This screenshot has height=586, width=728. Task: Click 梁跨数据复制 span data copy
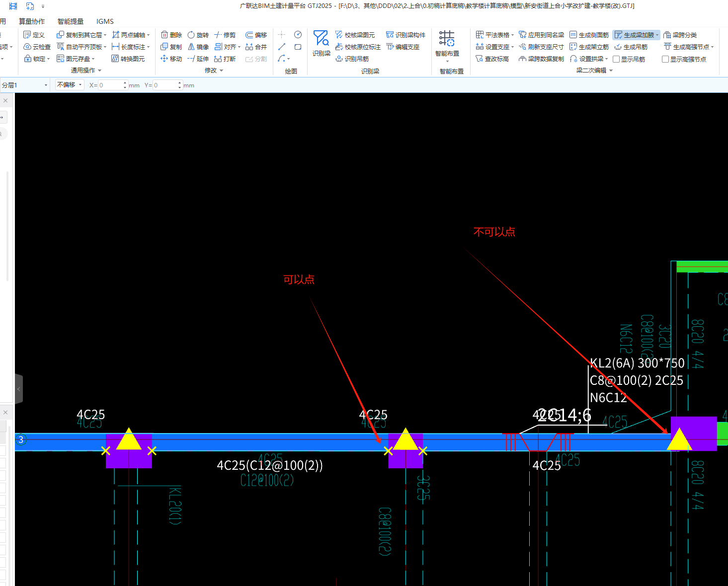point(541,59)
